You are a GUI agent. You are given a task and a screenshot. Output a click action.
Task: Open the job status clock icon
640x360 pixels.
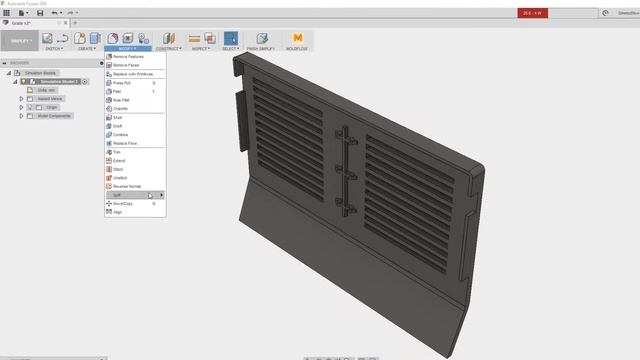[x=605, y=13]
